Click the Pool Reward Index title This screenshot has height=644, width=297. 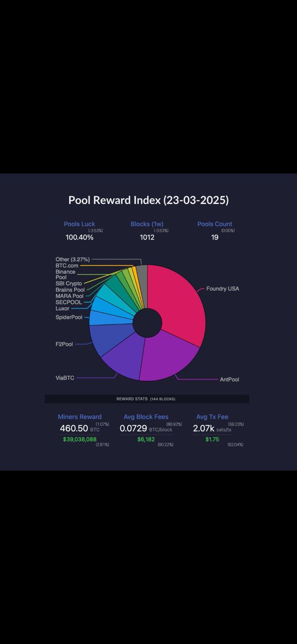[x=148, y=200]
